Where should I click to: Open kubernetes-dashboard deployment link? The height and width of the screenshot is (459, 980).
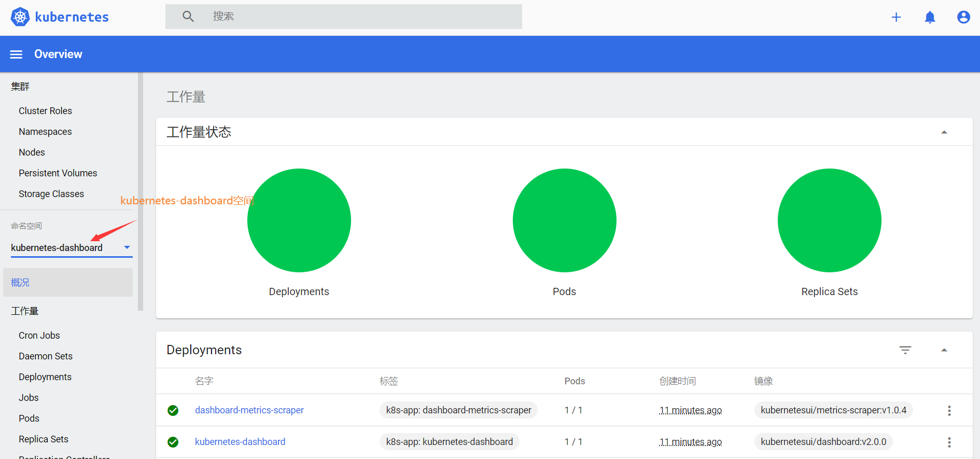[240, 442]
